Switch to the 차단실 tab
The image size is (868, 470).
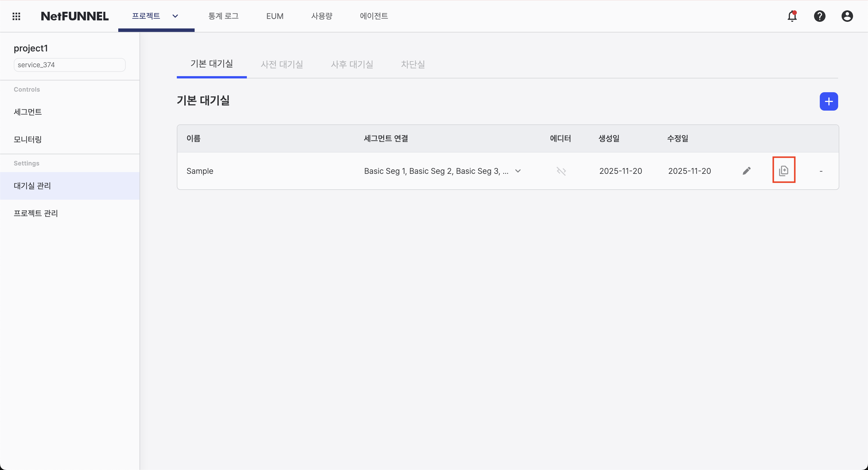pos(413,64)
